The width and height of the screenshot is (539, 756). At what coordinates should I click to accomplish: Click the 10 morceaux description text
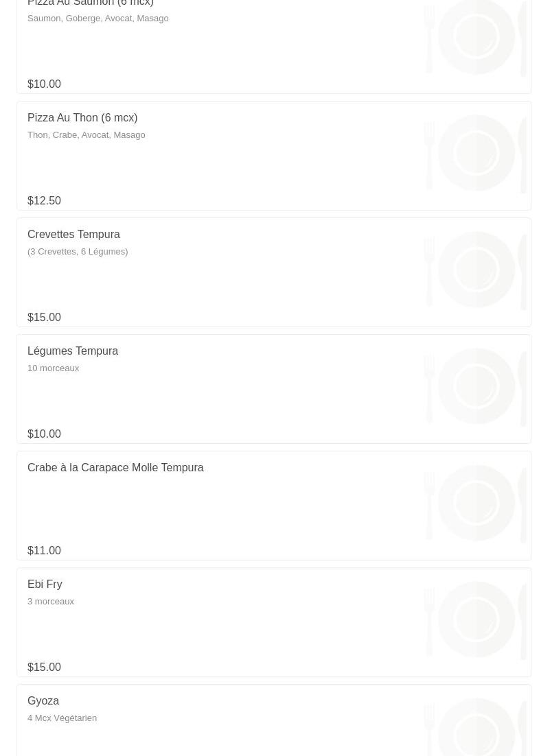53,368
